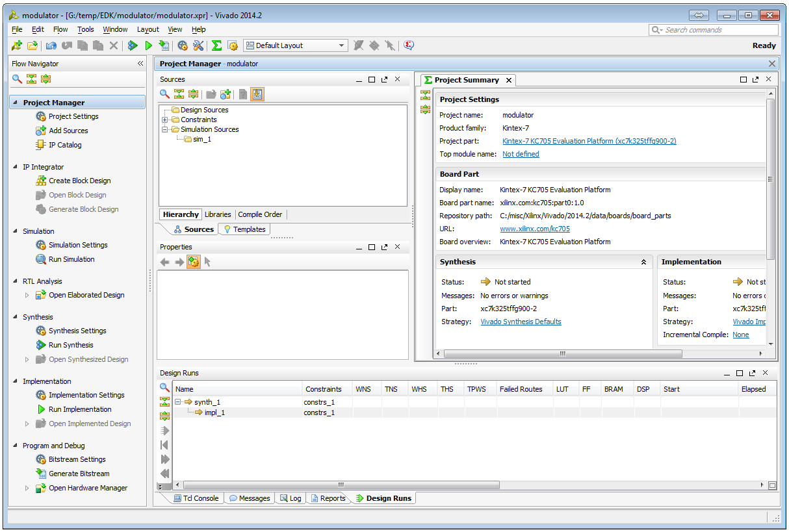This screenshot has width=789, height=532.
Task: Open the Tools menu
Action: pos(86,29)
